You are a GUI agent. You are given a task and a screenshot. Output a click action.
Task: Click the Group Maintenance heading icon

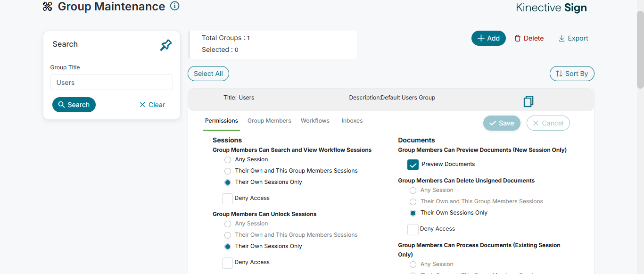tap(47, 7)
